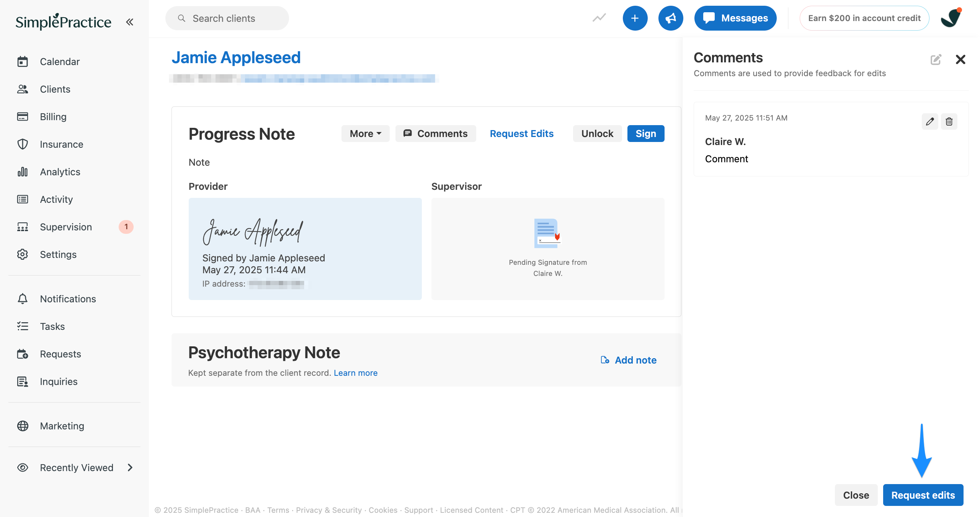
Task: Click the megaphone announcements icon
Action: point(671,18)
